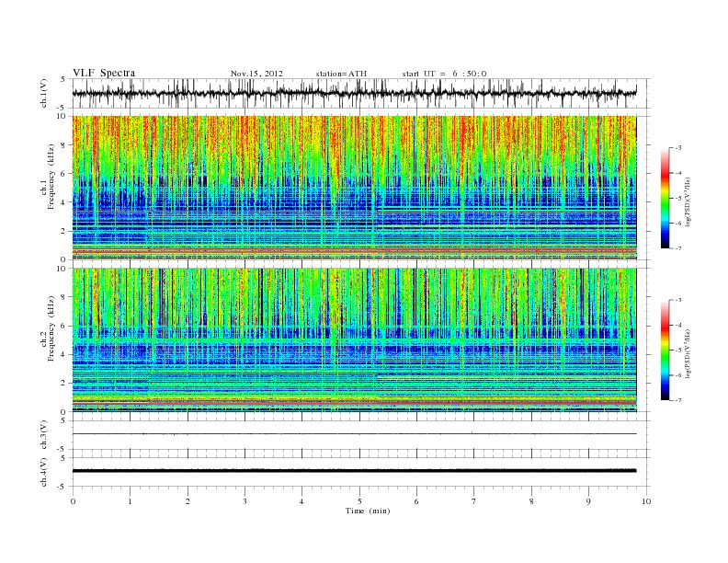Click the 'ch.3(V)' axis label
Image resolution: width=728 pixels, height=563 pixels.
point(43,435)
